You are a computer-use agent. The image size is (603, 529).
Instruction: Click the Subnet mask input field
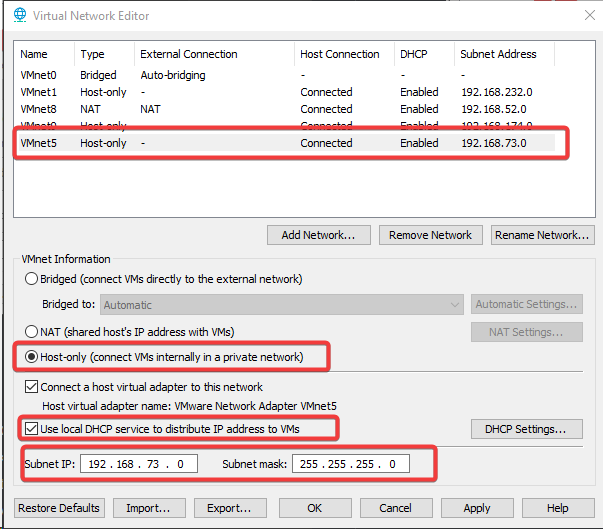pyautogui.click(x=351, y=464)
